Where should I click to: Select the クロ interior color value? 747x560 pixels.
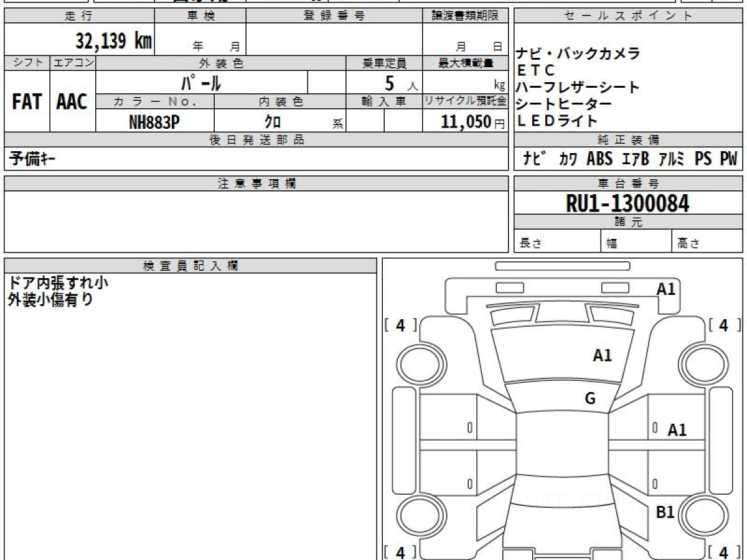[x=273, y=123]
